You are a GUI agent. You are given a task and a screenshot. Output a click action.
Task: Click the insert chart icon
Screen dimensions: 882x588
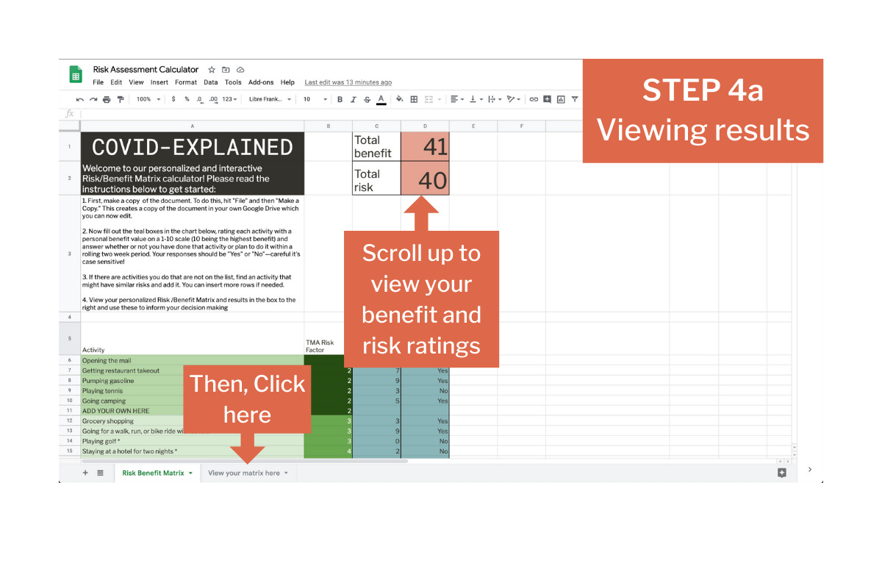[561, 99]
